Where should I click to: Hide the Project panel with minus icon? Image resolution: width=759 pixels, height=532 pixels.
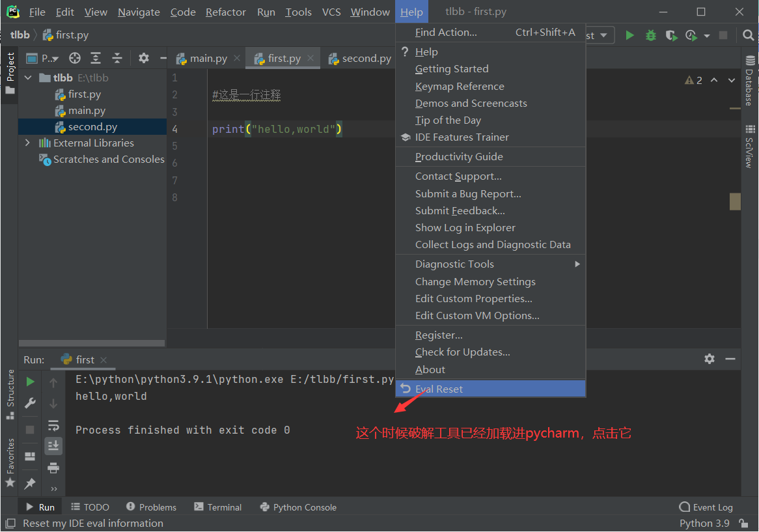pyautogui.click(x=163, y=59)
